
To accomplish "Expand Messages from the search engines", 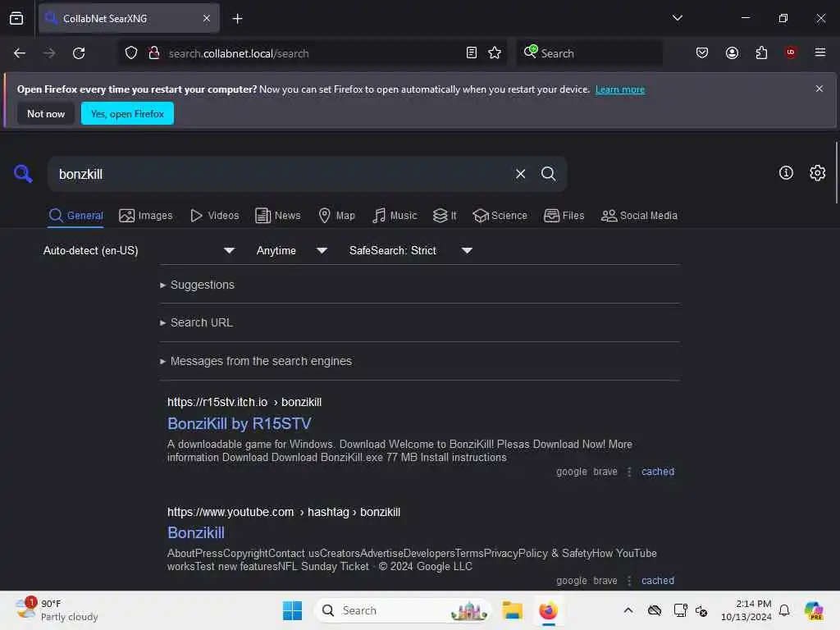I will pos(256,361).
